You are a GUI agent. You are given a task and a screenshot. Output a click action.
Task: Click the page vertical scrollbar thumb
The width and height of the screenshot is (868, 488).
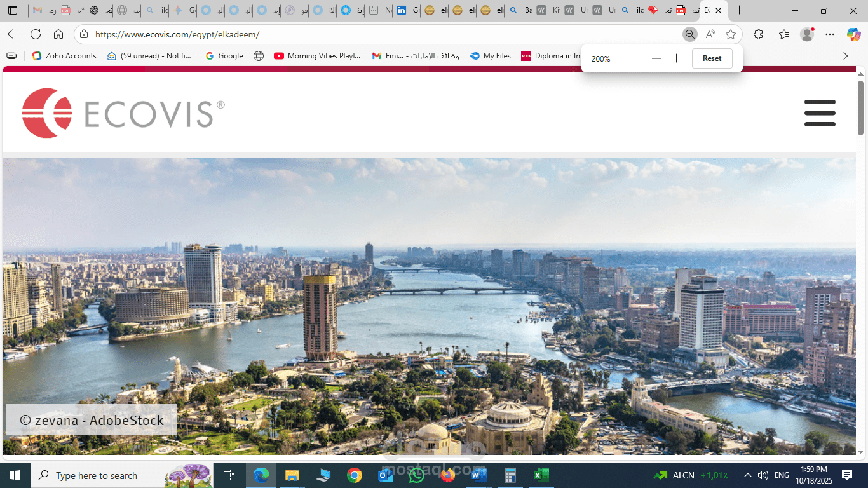tap(861, 107)
